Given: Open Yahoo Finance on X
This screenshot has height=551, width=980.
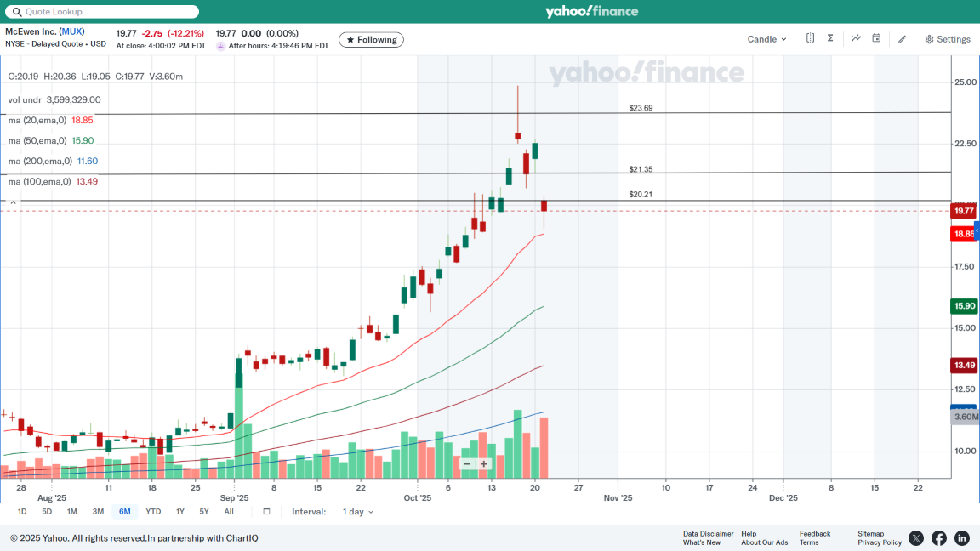Looking at the screenshot, I should pyautogui.click(x=916, y=538).
